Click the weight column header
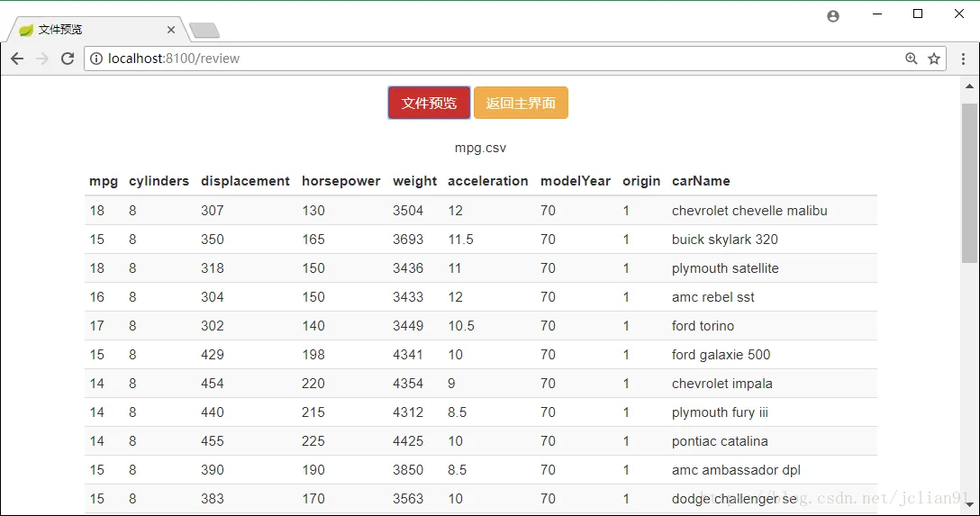980x516 pixels. point(415,181)
